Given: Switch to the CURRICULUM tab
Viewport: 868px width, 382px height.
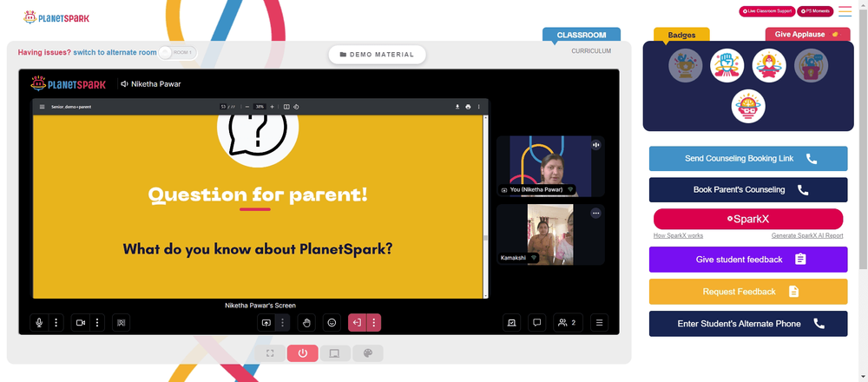Looking at the screenshot, I should tap(591, 51).
